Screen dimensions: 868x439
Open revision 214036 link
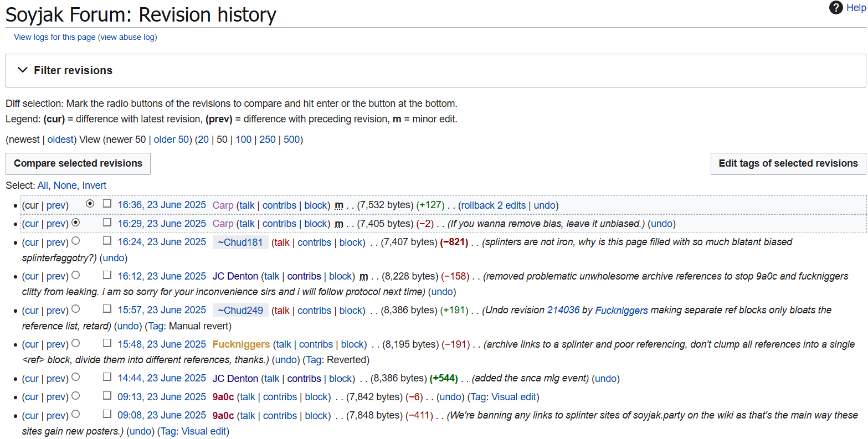pos(563,311)
